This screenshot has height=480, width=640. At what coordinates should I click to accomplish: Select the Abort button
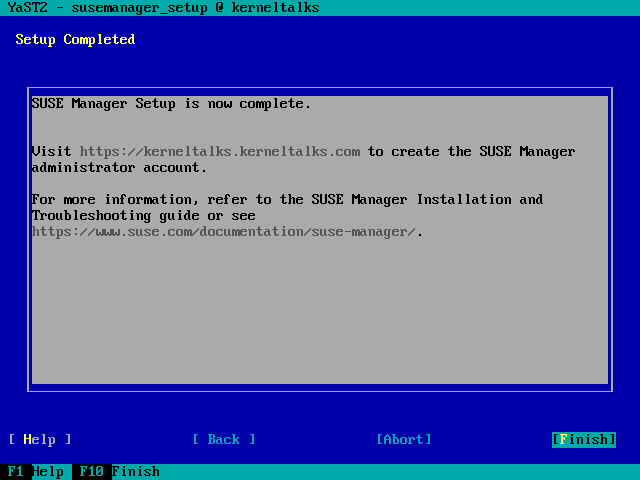[404, 440]
